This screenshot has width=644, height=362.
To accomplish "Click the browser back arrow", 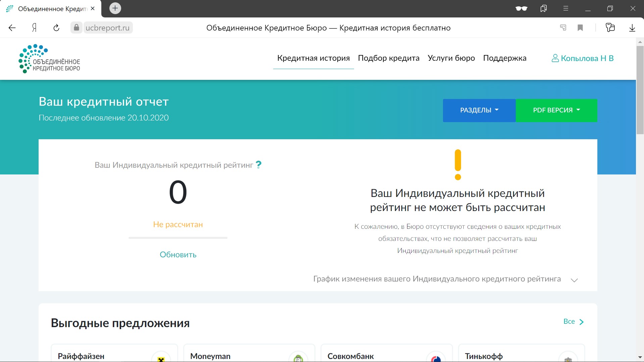I will pyautogui.click(x=12, y=28).
